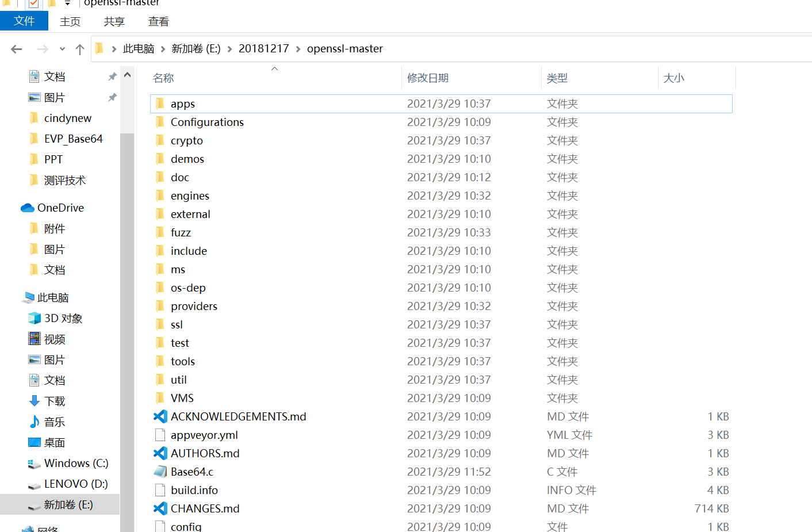This screenshot has width=812, height=532.
Task: Select the Base64.c file icon
Action: [160, 472]
